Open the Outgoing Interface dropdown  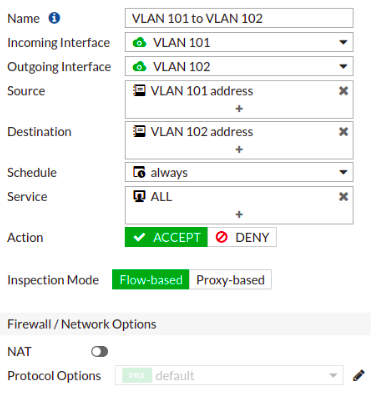[x=239, y=67]
